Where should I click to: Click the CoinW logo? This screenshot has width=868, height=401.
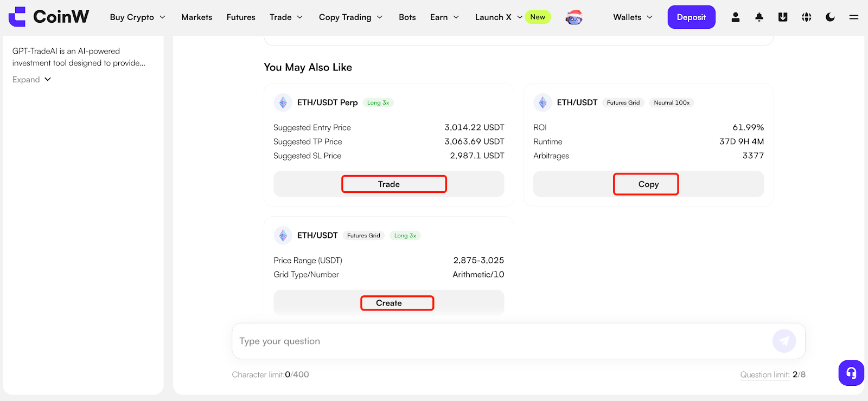pyautogui.click(x=49, y=17)
